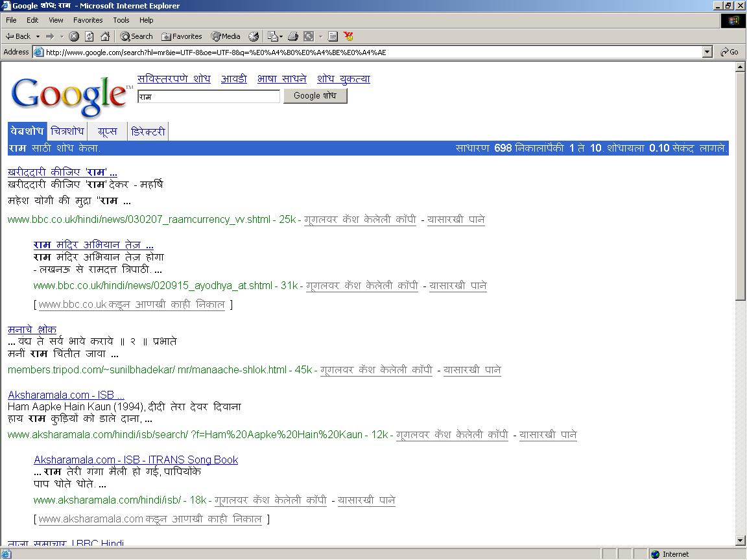Click the Internet zone status bar indicator
Image resolution: width=747 pixels, height=560 pixels.
coord(670,554)
